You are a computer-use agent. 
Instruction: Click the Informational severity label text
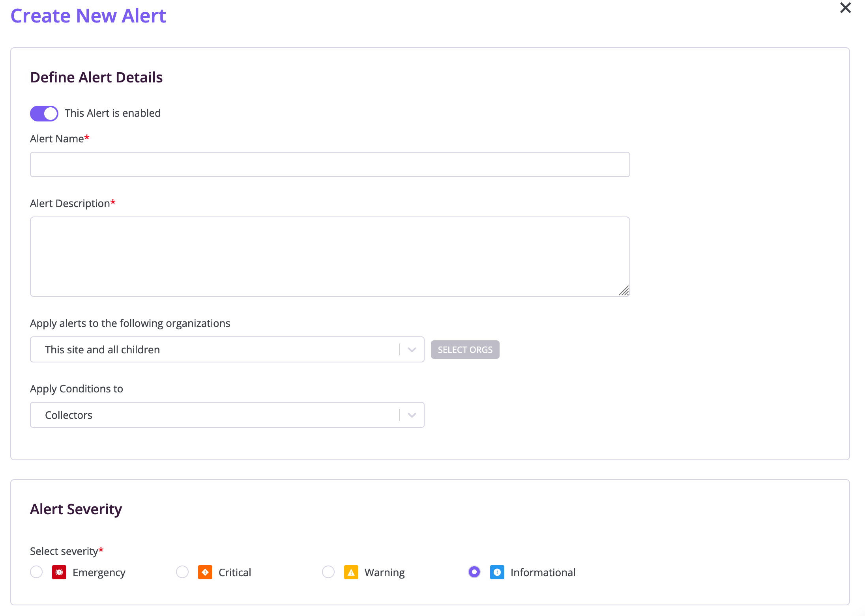click(x=543, y=573)
